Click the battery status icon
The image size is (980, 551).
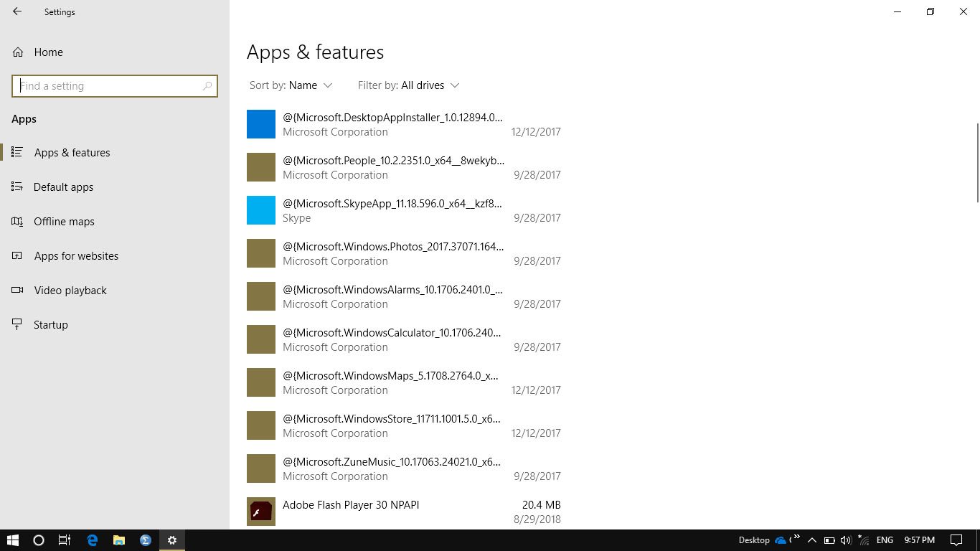coord(829,540)
